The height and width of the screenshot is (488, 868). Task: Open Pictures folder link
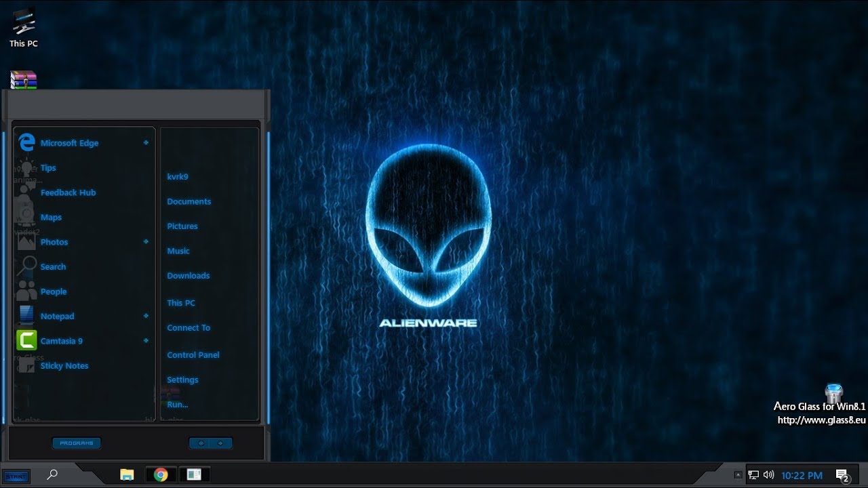[x=182, y=226]
